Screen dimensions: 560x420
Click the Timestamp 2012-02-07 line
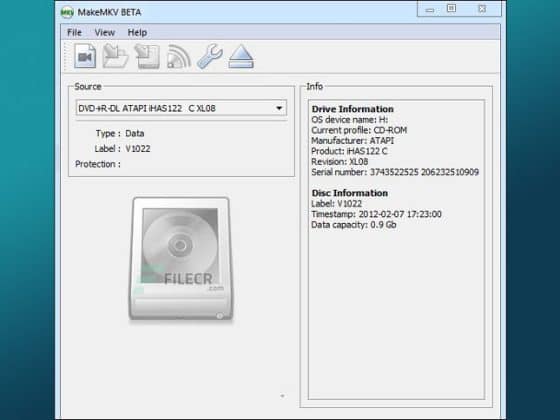click(x=376, y=214)
